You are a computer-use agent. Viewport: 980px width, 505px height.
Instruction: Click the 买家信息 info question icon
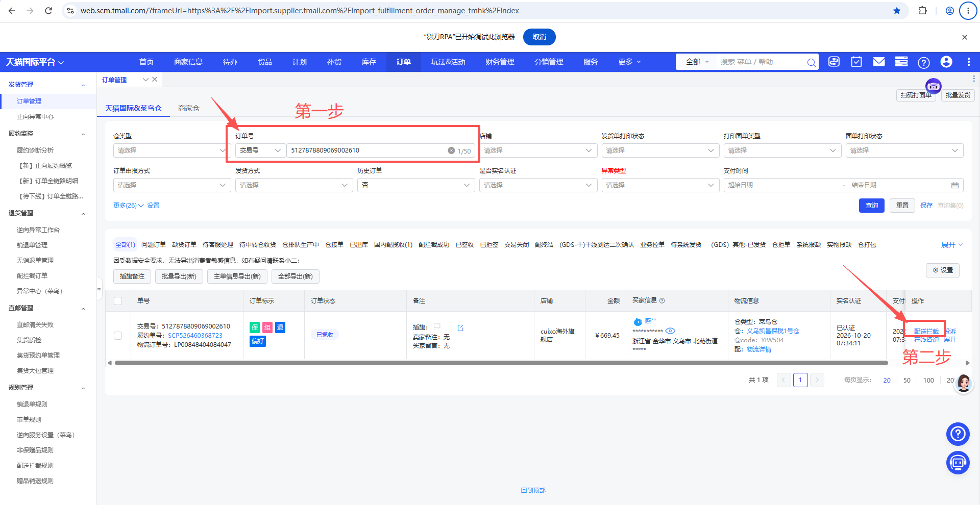(662, 301)
